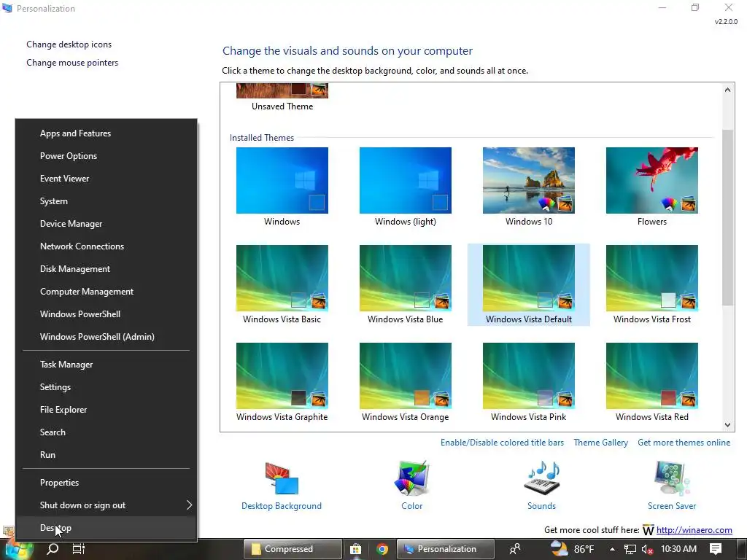Click the network icon in the system tray

pos(630,549)
